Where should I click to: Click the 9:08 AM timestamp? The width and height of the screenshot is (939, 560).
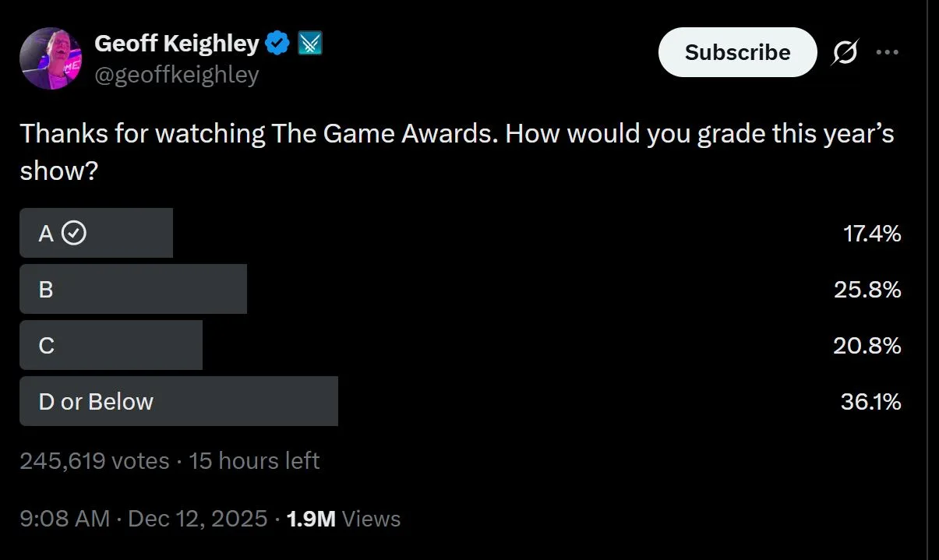62,518
